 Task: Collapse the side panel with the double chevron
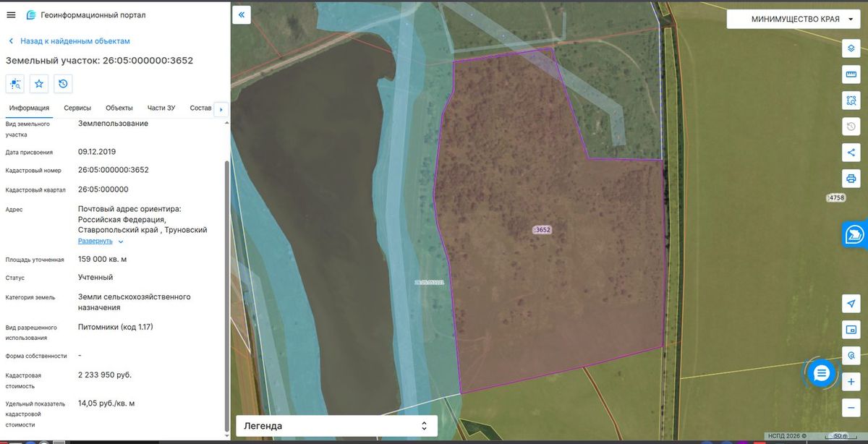[241, 14]
